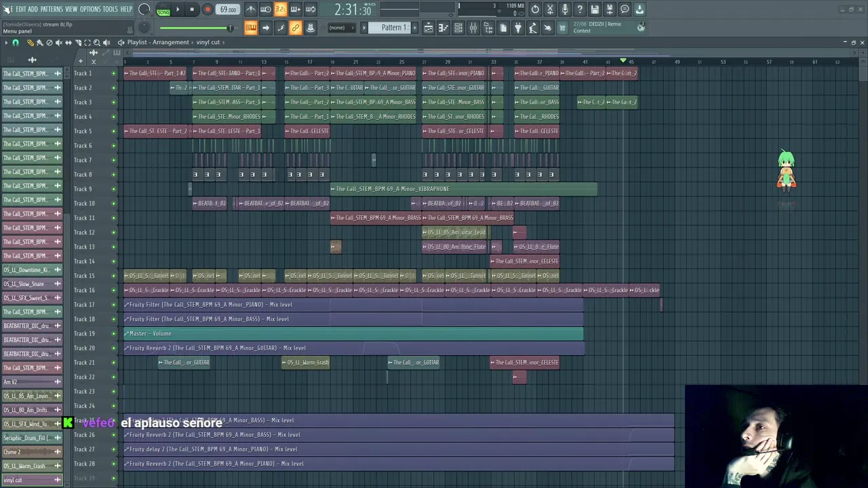This screenshot has height=488, width=868.
Task: Open the help question mark icon
Action: pos(580,9)
